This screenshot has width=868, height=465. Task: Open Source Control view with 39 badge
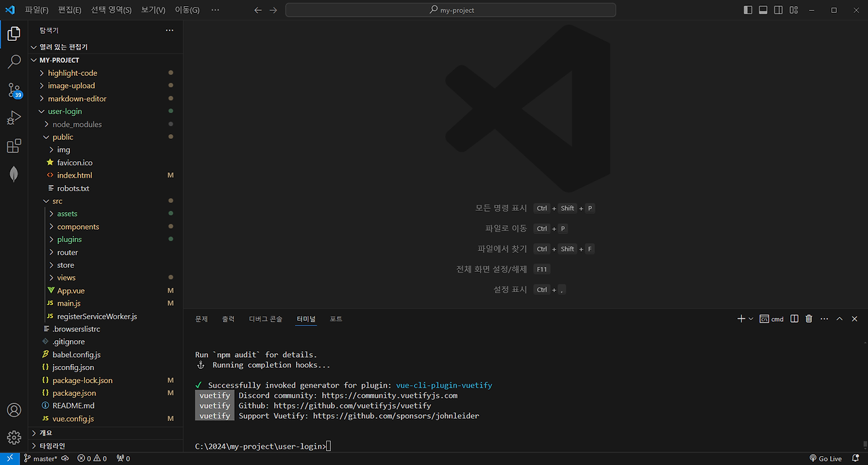coord(14,90)
